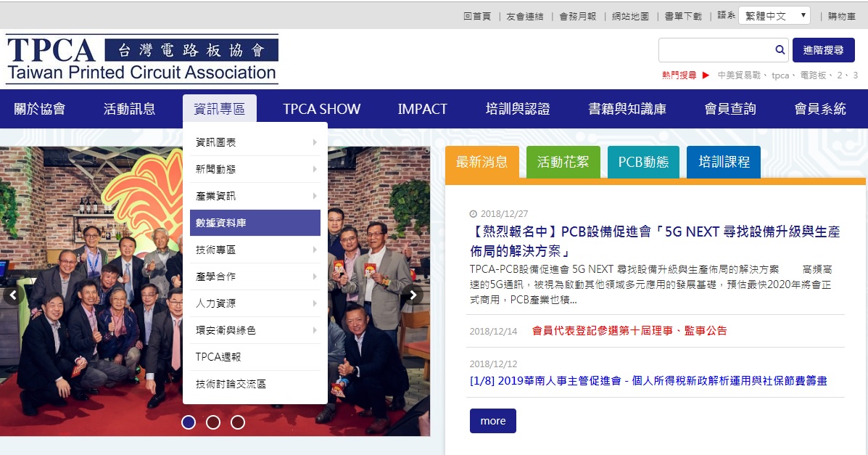Open 會務月報 top link
The height and width of the screenshot is (455, 868).
click(577, 17)
